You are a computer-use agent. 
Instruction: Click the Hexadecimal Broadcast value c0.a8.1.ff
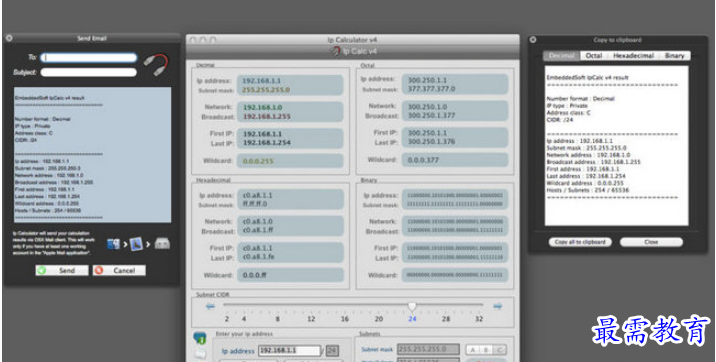tap(258, 230)
